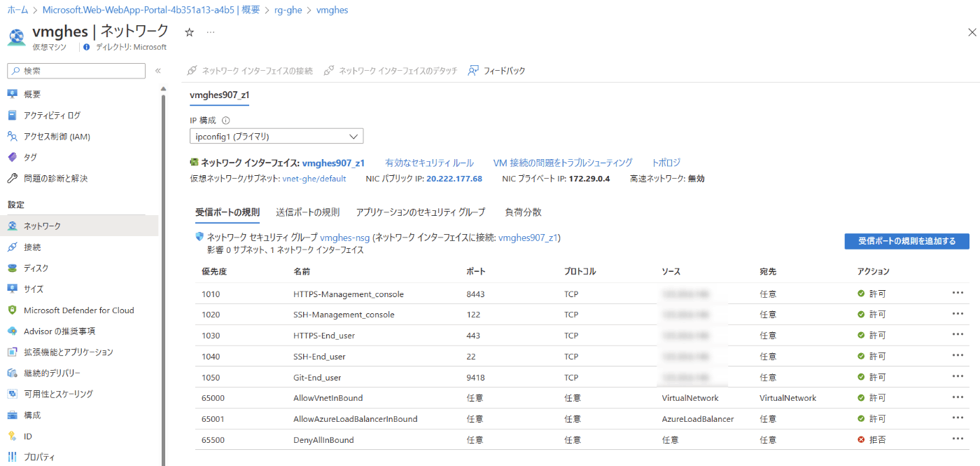This screenshot has height=466, width=980.
Task: Sort rules by 優先度 column header
Action: coord(214,271)
